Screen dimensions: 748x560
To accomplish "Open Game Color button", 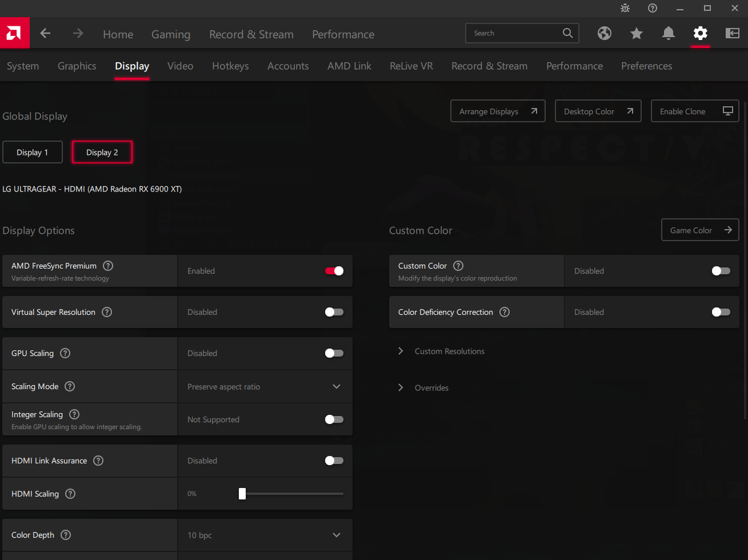I will pos(700,230).
